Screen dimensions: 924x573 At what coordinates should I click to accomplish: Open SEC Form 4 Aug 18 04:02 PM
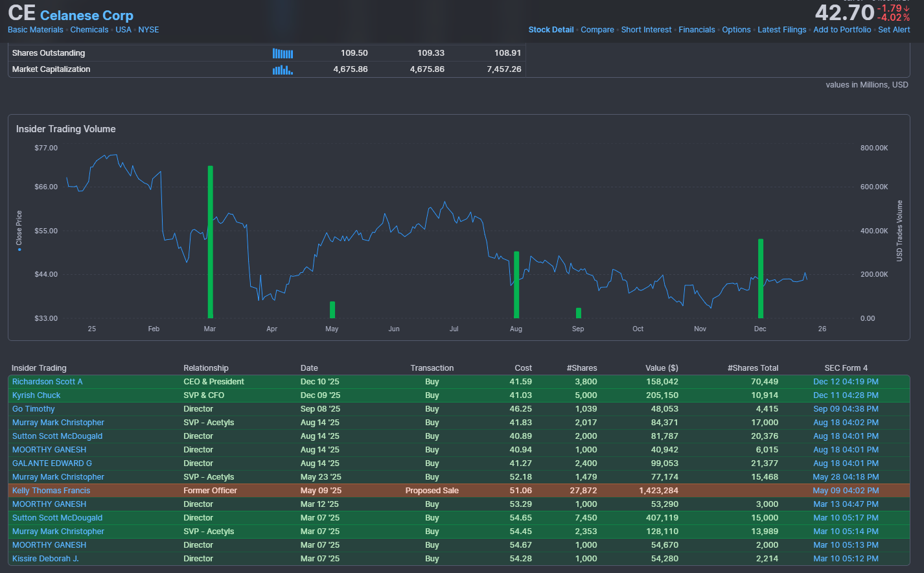846,423
